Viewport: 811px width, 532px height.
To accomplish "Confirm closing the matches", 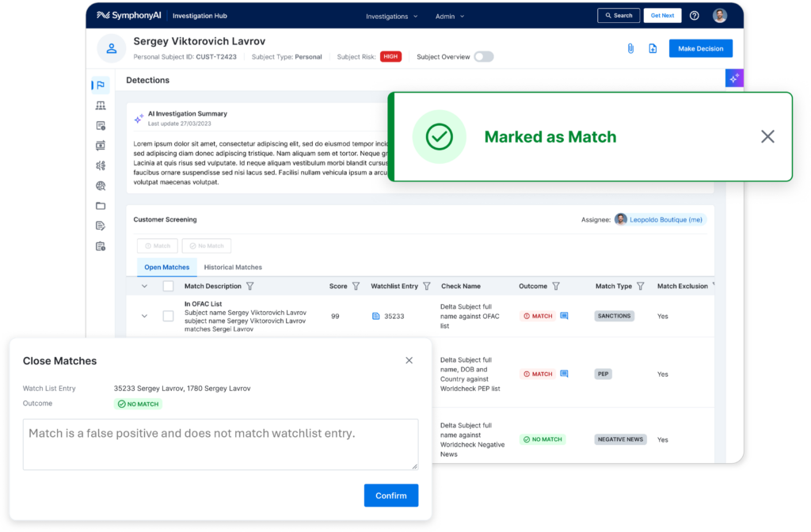I will [390, 495].
